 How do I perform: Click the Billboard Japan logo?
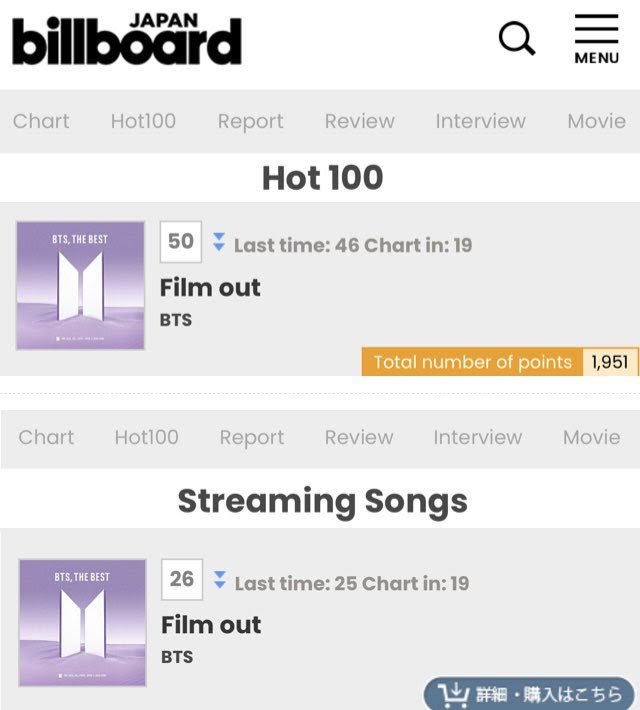[x=127, y=40]
